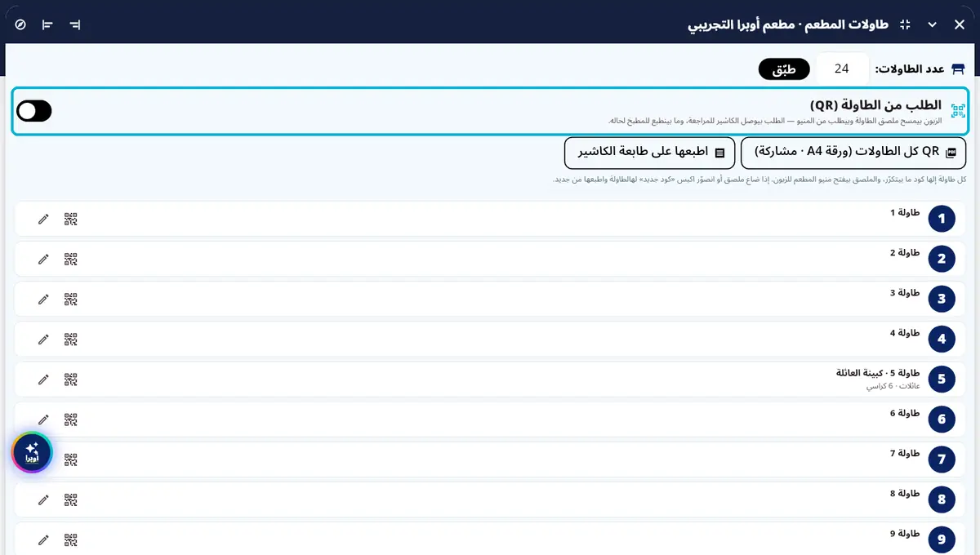Edit طاولة 5 كبينة العائلة via pencil icon
980x555 pixels.
(43, 380)
